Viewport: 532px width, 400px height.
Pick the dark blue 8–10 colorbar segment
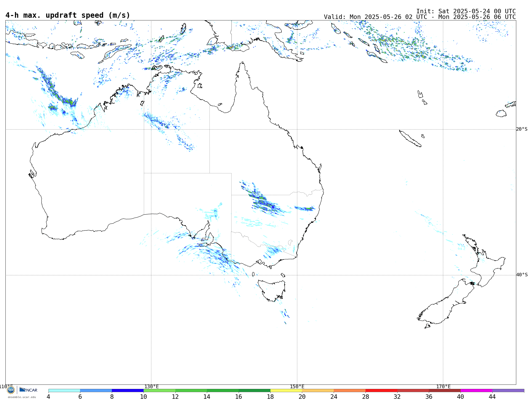(128, 391)
